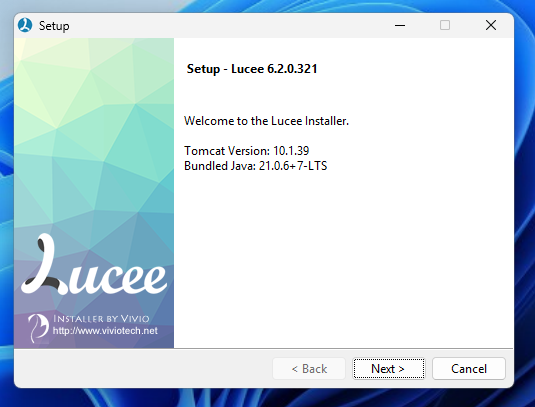Click the "Setup" window title text
Viewport: 535px width, 407px height.
click(x=54, y=26)
